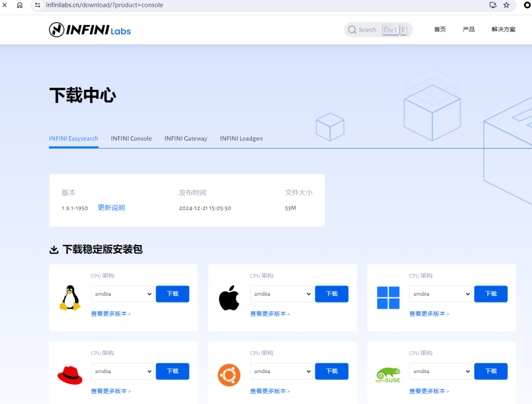This screenshot has width=532, height=404.
Task: Open CPU architecture dropdown for Linux
Action: 122,294
